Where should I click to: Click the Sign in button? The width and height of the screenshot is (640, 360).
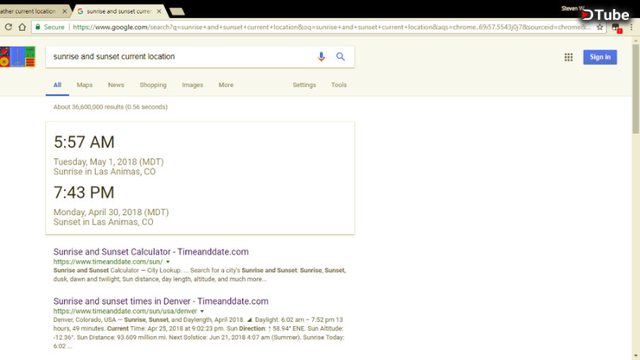tap(600, 57)
